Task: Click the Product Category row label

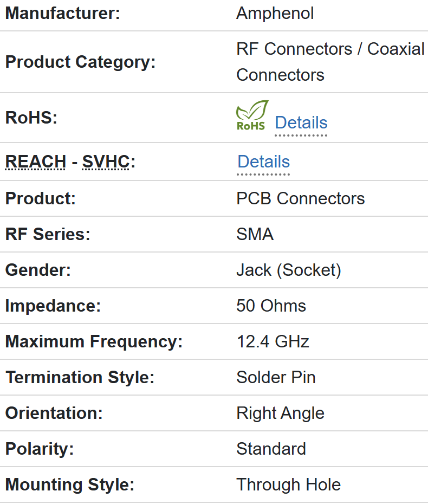Action: tap(80, 62)
